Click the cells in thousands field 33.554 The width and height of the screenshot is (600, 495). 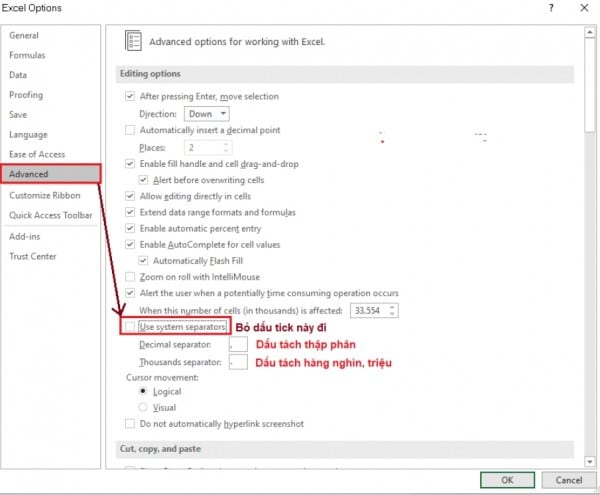click(x=368, y=310)
